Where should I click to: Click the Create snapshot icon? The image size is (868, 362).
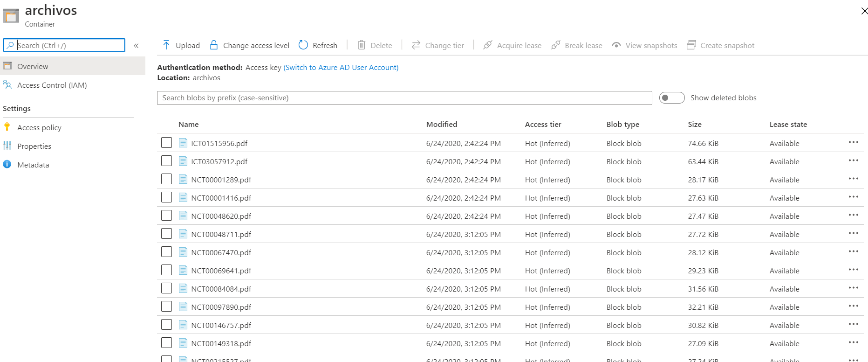[691, 45]
